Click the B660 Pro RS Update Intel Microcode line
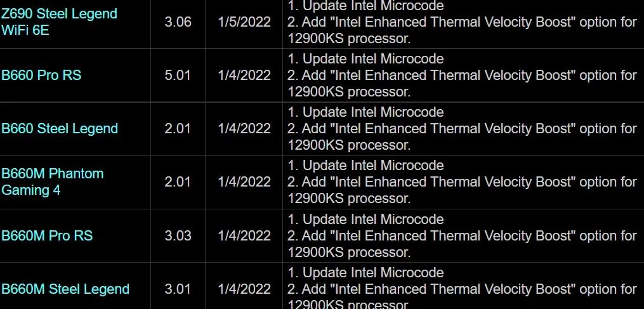644x309 pixels. click(365, 59)
